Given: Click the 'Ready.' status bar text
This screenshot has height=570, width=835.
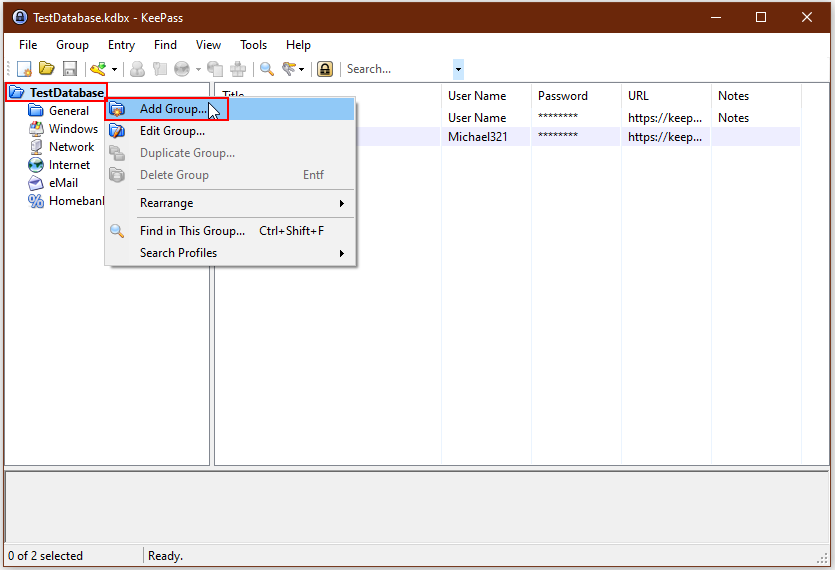Looking at the screenshot, I should (x=165, y=556).
